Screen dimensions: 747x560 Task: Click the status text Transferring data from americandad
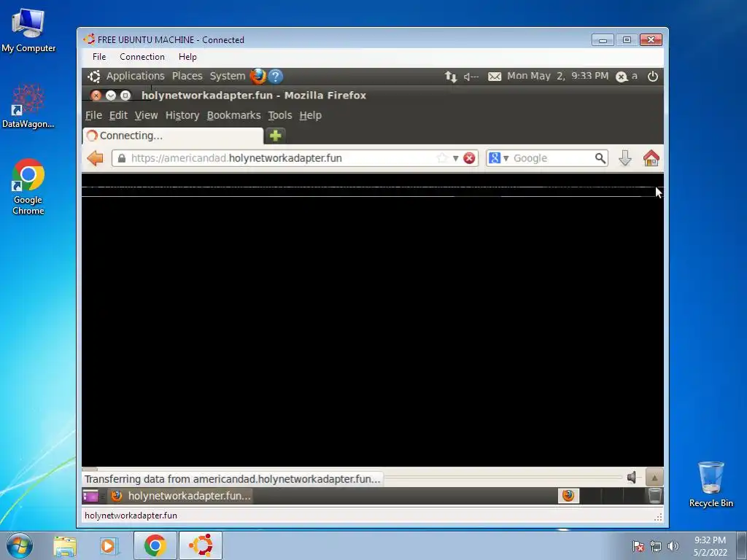(x=233, y=478)
